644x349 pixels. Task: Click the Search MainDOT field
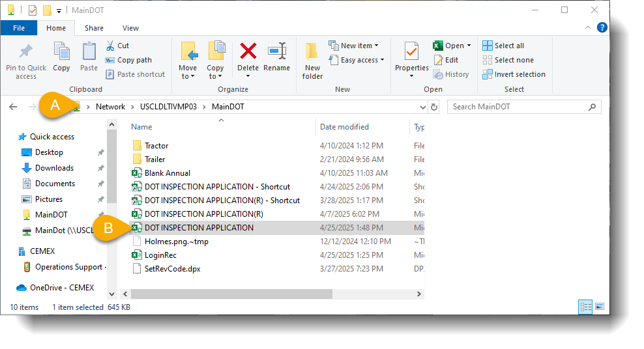pos(524,107)
